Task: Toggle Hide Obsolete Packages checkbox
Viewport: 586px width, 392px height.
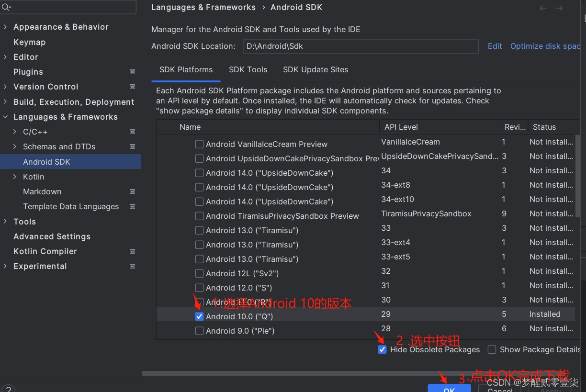Action: click(382, 349)
